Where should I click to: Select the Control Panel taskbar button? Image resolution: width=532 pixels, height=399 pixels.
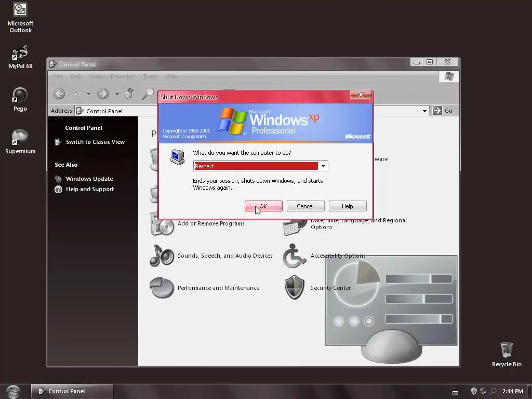pos(72,391)
